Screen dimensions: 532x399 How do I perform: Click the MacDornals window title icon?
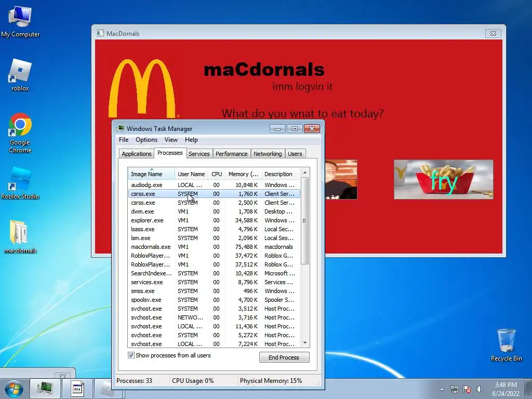(100, 33)
